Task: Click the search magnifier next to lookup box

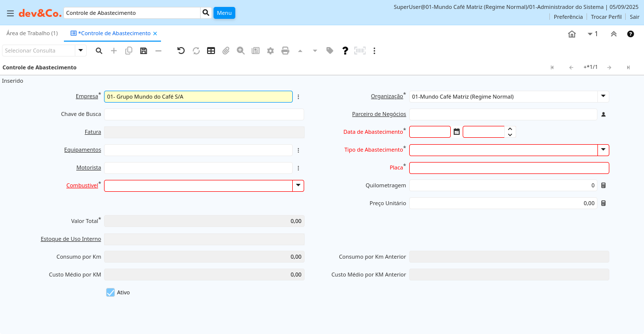Action: 206,13
